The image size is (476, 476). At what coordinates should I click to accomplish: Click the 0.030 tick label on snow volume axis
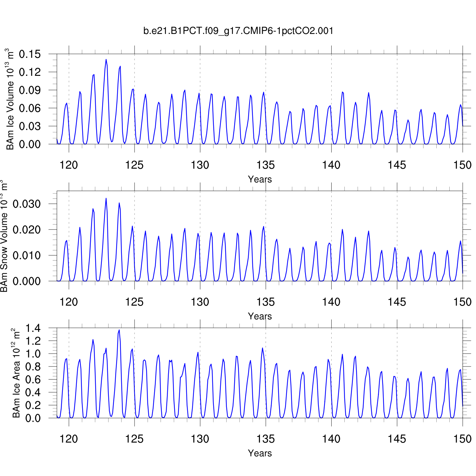click(27, 204)
